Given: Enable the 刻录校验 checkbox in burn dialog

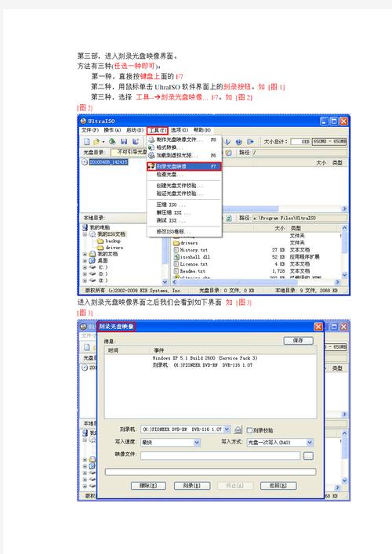Looking at the screenshot, I should [x=249, y=430].
